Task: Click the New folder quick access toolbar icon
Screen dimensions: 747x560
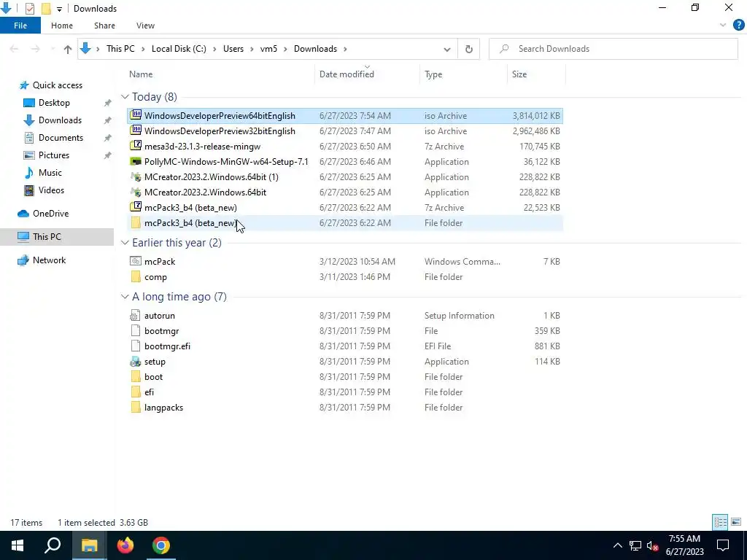Action: (x=46, y=9)
